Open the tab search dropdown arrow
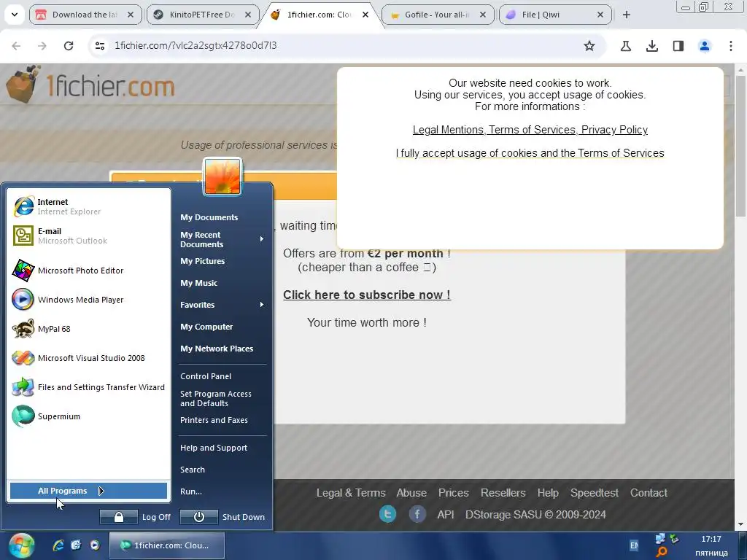The height and width of the screenshot is (560, 747). [x=15, y=15]
